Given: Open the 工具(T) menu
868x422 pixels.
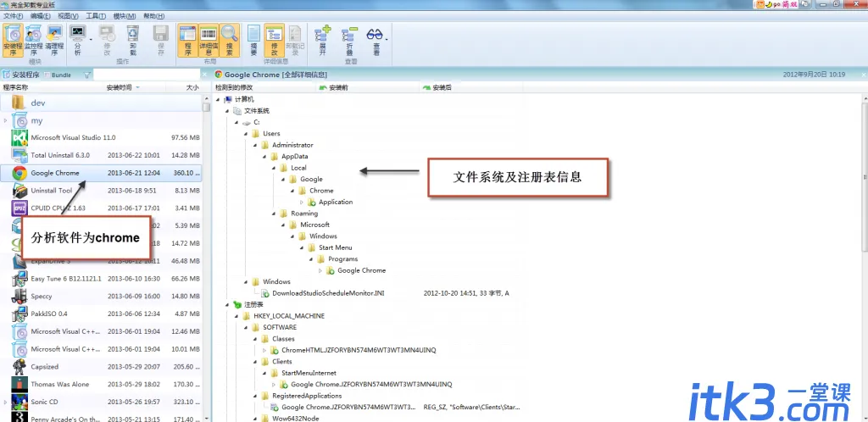Looking at the screenshot, I should pyautogui.click(x=96, y=16).
